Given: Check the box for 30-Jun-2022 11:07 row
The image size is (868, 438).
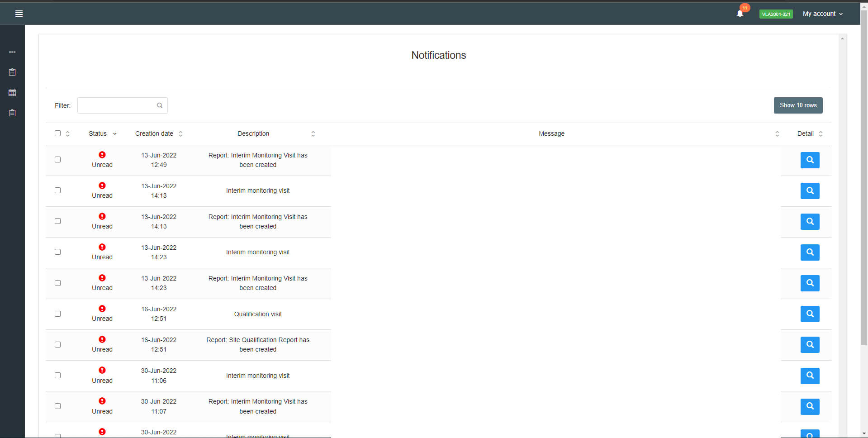Looking at the screenshot, I should [57, 406].
